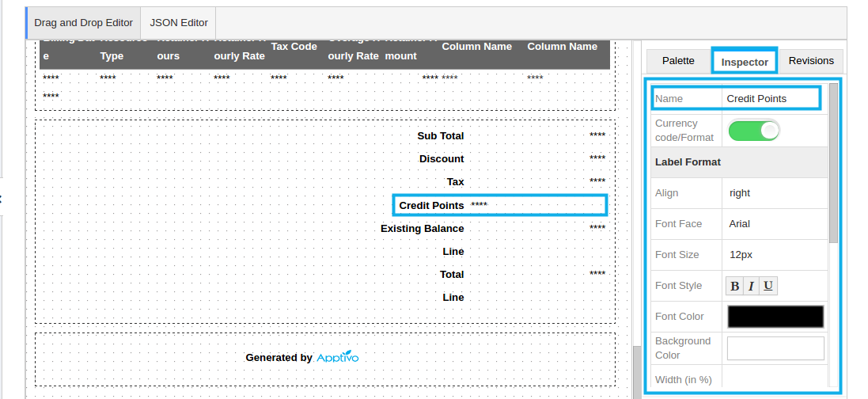
Task: Toggle bold font style button
Action: (734, 286)
